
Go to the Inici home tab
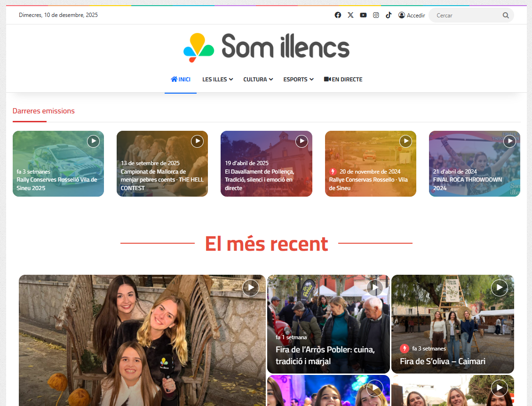181,80
